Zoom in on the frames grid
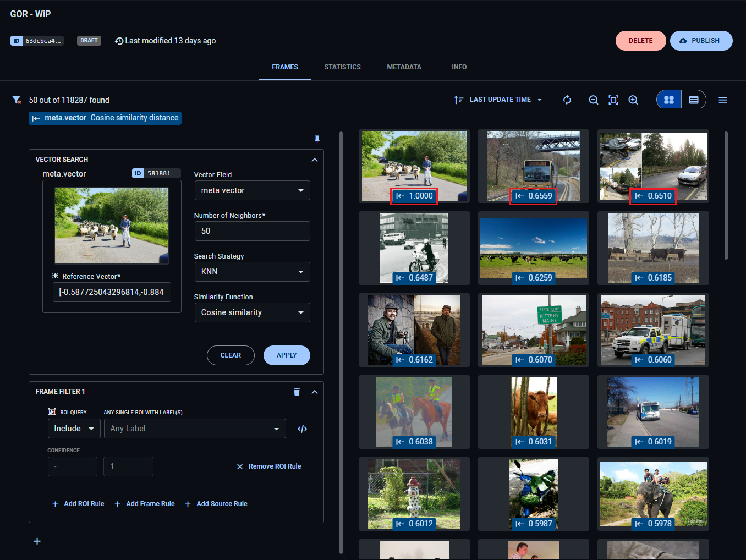746x560 pixels. [633, 100]
